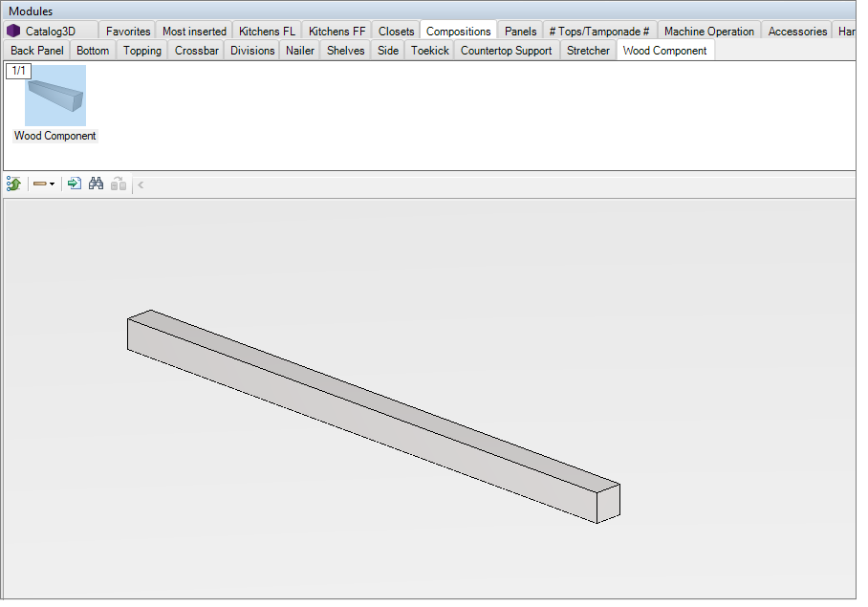Click the insert module green arrow icon

[74, 184]
